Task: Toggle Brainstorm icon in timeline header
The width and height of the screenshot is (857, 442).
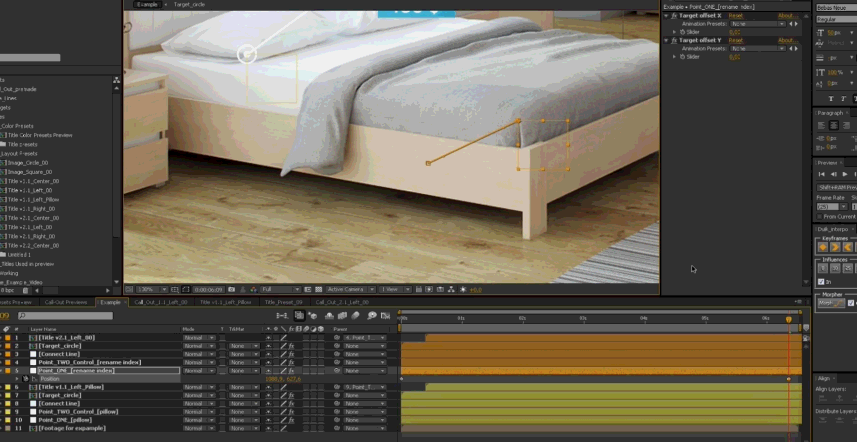Action: 372,316
